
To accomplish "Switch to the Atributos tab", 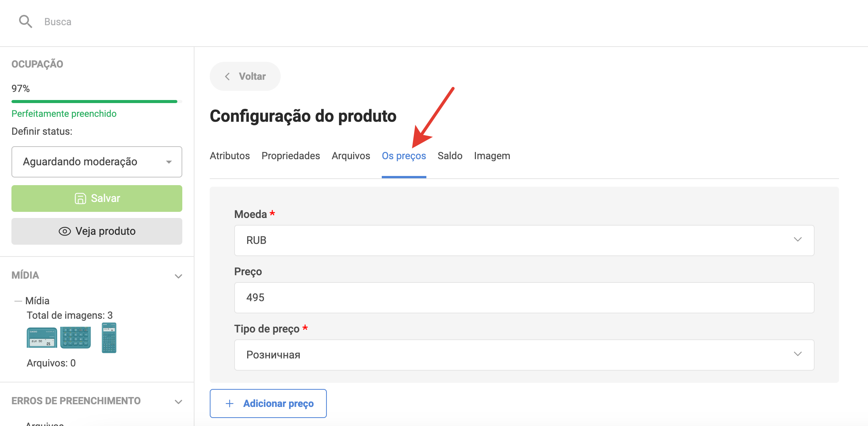I will [x=230, y=156].
